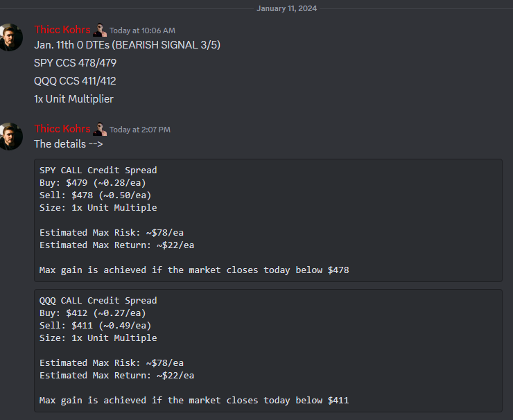Click the Today at 2:07 PM timestamp
The height and width of the screenshot is (420, 513).
pyautogui.click(x=140, y=130)
